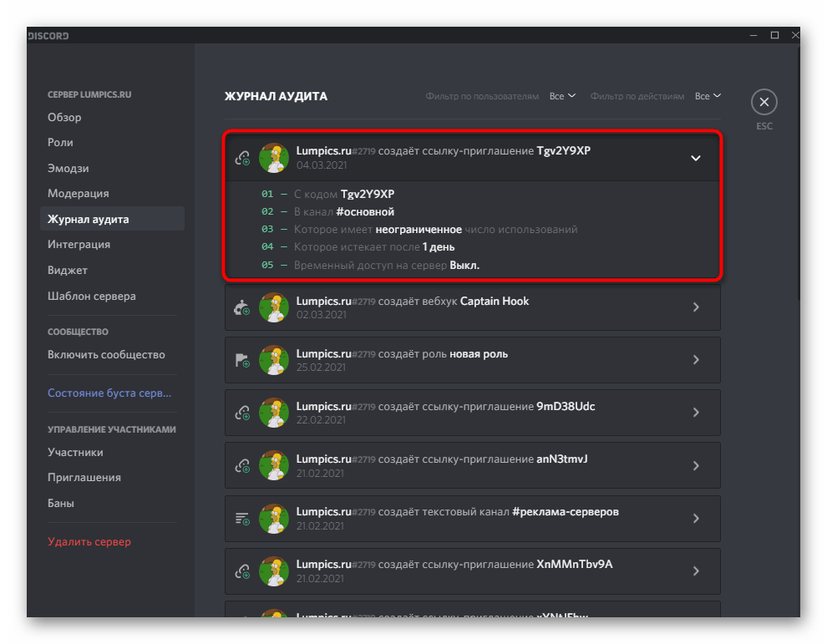The width and height of the screenshot is (827, 644).
Task: Expand the Captain Hook webhook entry
Action: click(x=695, y=307)
